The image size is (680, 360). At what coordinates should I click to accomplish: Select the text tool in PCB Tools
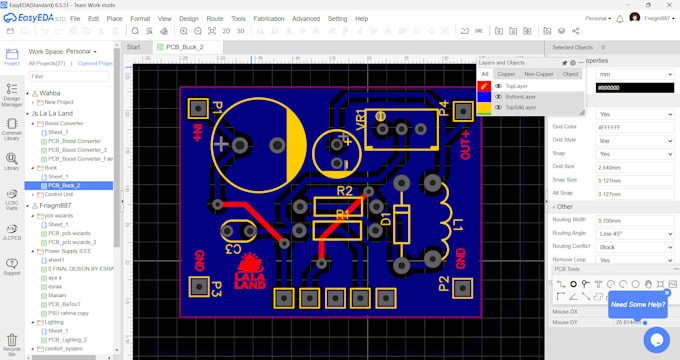click(x=598, y=284)
